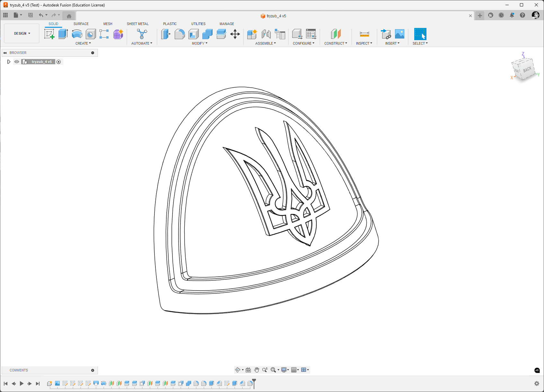Screen dimensions: 544x392
Task: Click the Automated Modeling icon
Action: tap(142, 34)
